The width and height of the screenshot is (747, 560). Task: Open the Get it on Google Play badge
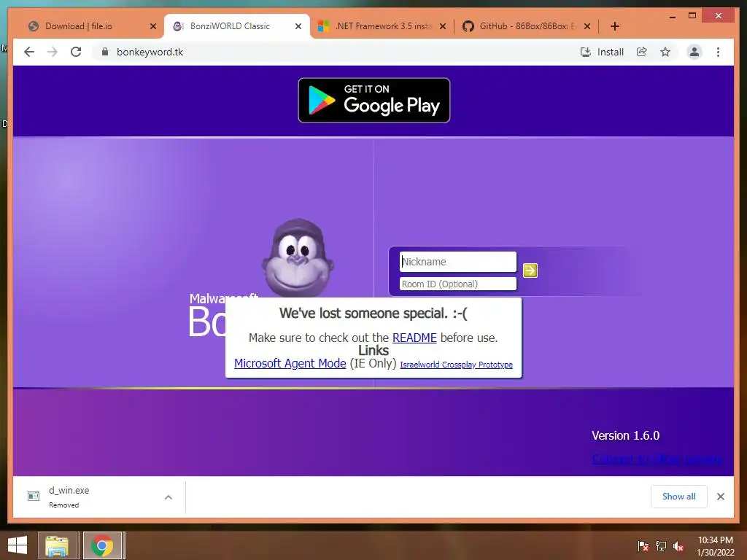tap(374, 100)
